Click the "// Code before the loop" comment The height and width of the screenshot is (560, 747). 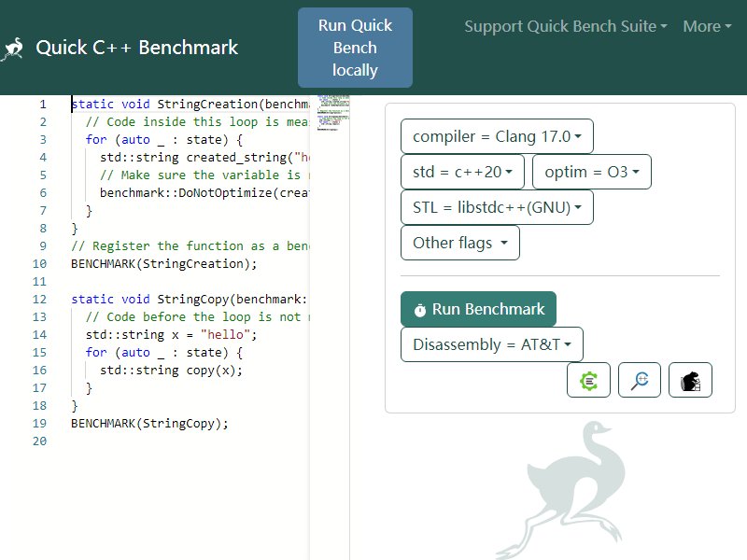click(x=197, y=317)
